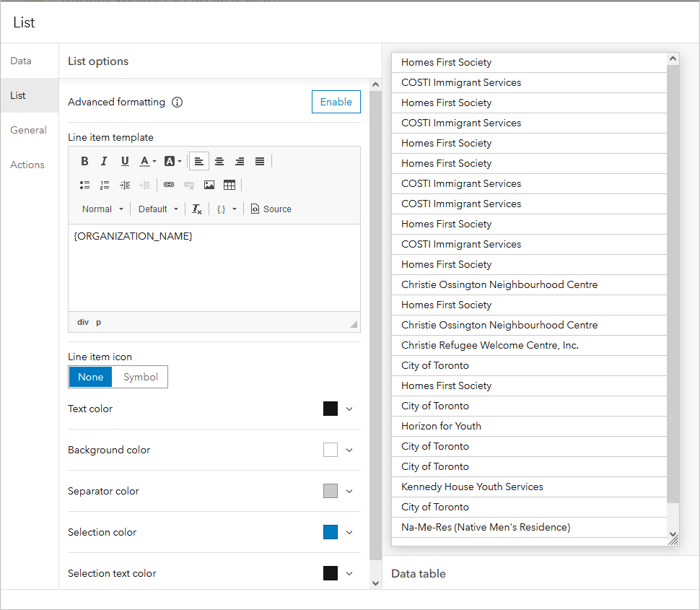700x610 pixels.
Task: Justify the template text
Action: [x=260, y=161]
